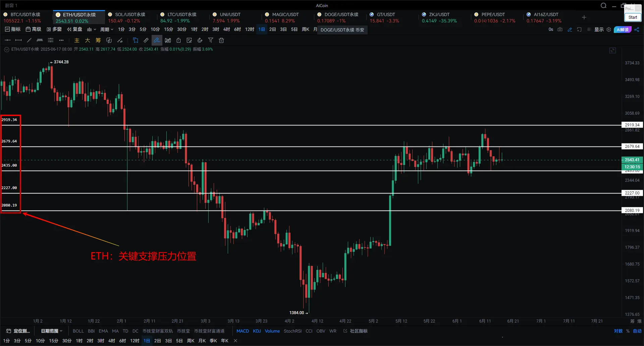
Task: Click the fullscreen icon at chart corner
Action: point(612,50)
